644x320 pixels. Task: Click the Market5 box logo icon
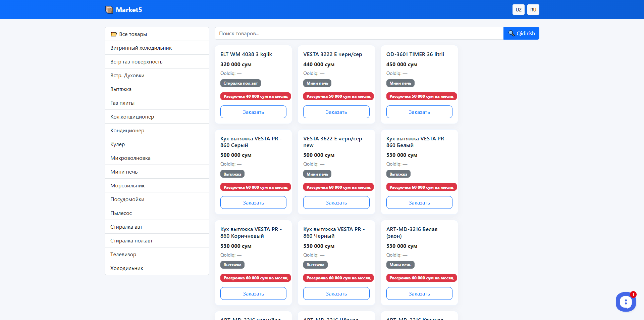click(x=109, y=10)
